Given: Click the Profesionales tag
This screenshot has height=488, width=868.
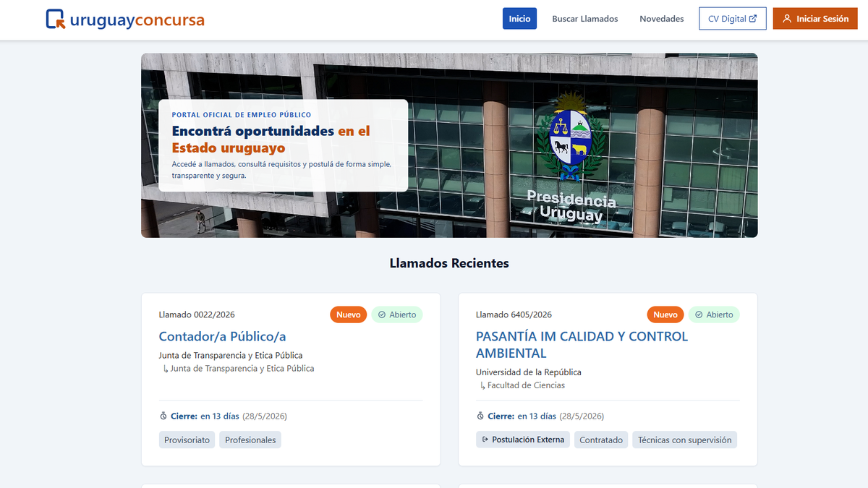Looking at the screenshot, I should click(x=250, y=440).
